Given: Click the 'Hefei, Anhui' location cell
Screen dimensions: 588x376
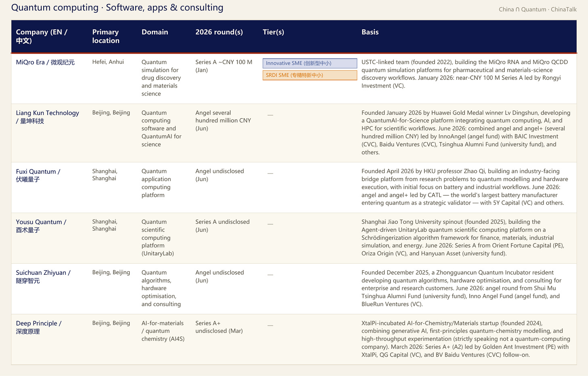Looking at the screenshot, I should pos(108,62).
